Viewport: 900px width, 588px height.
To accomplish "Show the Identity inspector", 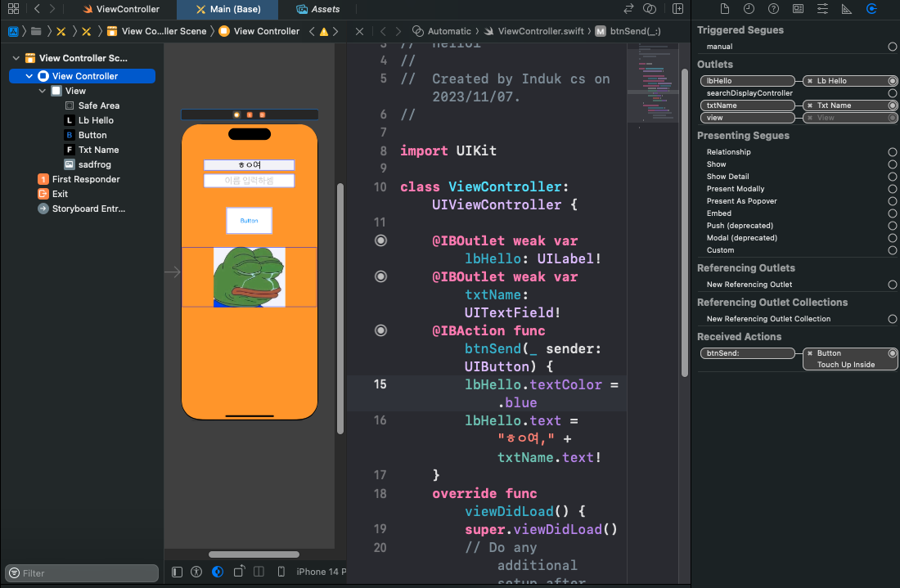I will [798, 9].
